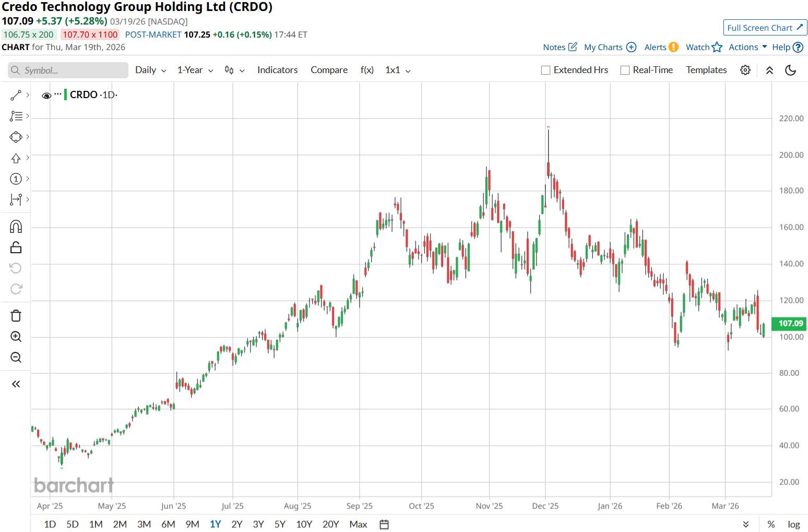
Task: Zoom out of the chart
Action: point(16,358)
